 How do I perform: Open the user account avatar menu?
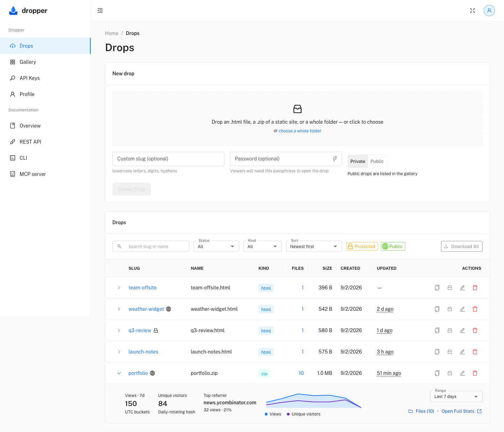point(489,11)
